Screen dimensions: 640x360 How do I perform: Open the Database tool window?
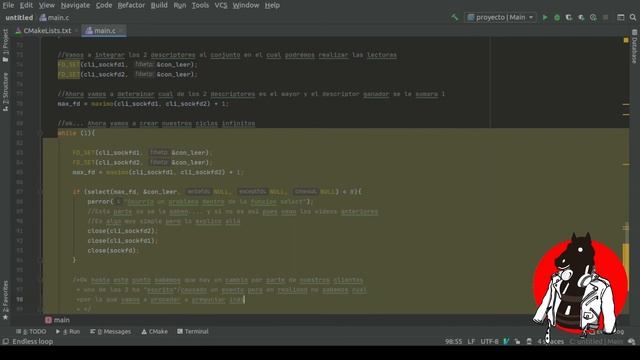tap(634, 47)
